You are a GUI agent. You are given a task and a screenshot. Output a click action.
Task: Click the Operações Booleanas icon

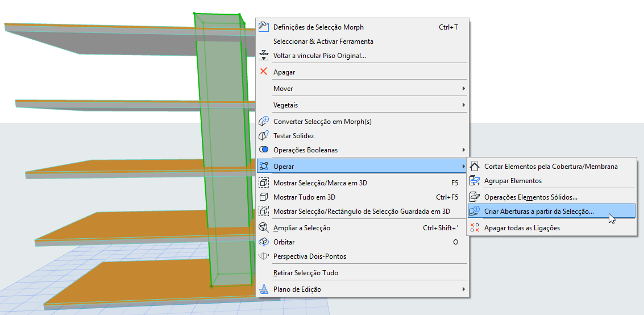tap(264, 150)
